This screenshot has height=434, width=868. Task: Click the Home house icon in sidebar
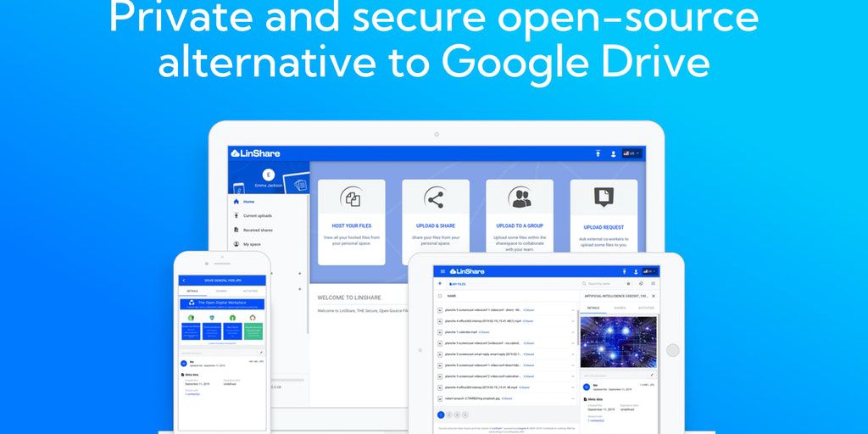point(236,202)
